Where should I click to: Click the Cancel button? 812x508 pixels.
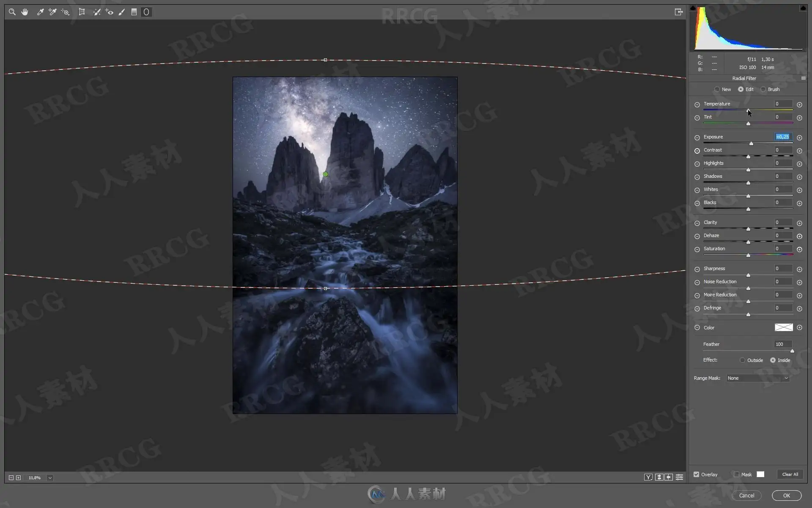pyautogui.click(x=746, y=496)
